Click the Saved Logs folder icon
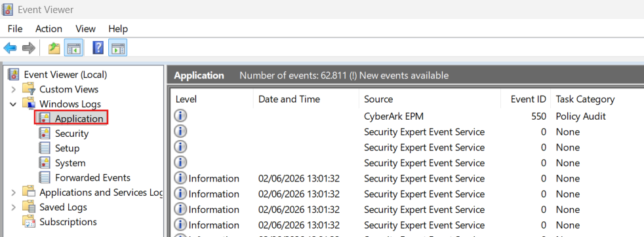 [29, 207]
